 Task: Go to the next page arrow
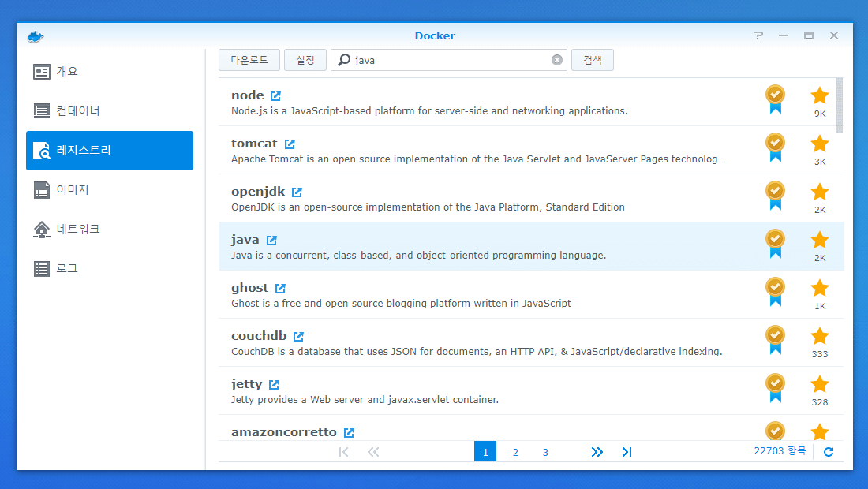[x=597, y=452]
